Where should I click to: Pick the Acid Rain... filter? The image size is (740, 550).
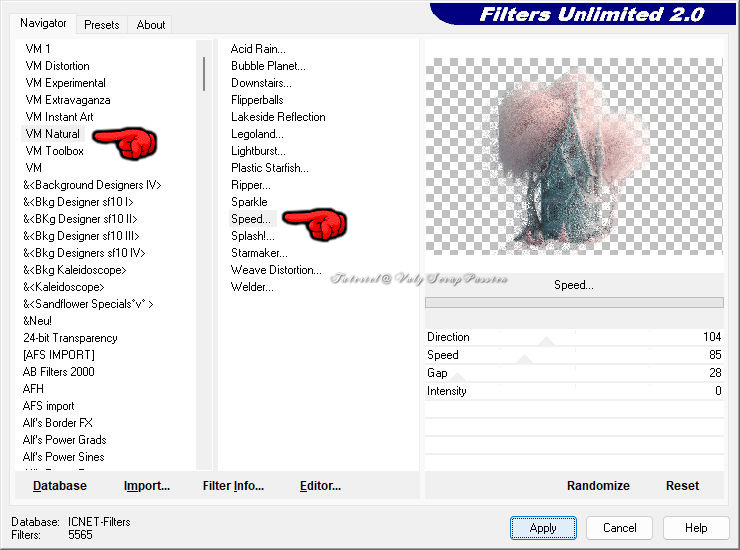pos(258,49)
